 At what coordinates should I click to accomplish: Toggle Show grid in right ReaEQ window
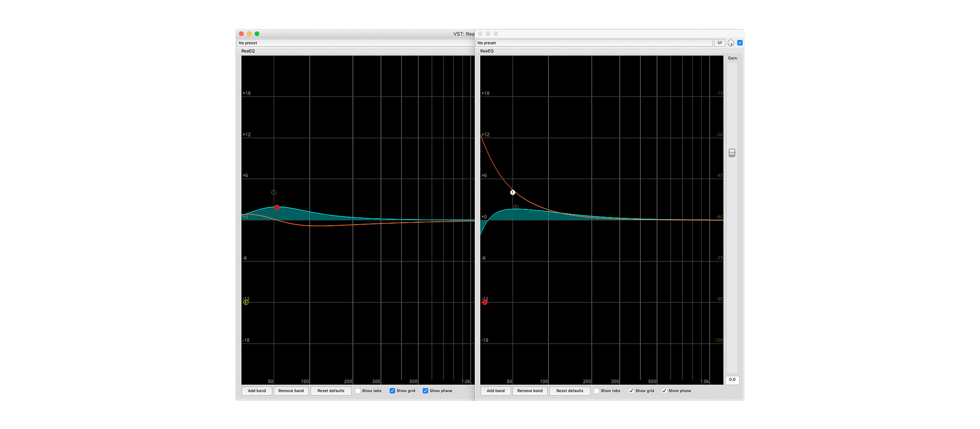pyautogui.click(x=631, y=391)
